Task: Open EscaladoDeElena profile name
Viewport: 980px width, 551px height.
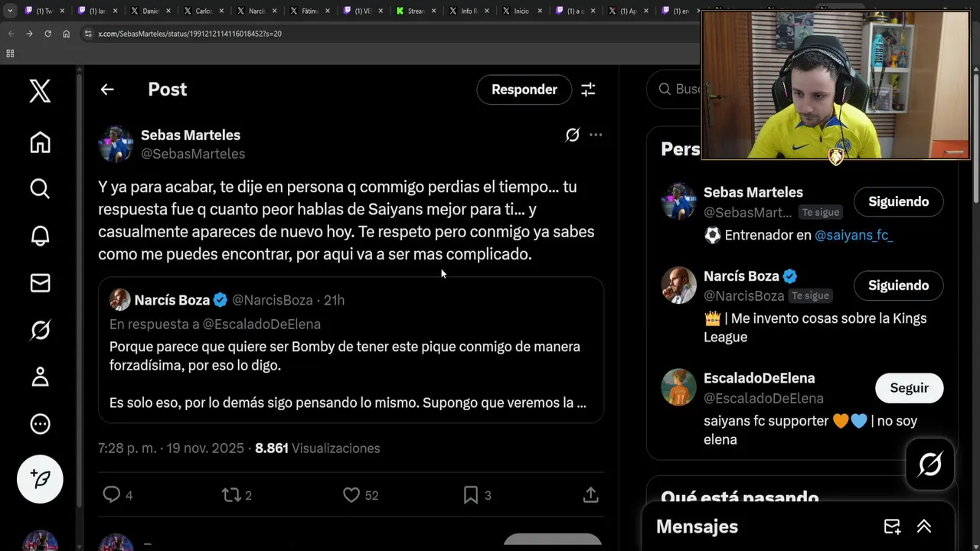Action: pos(759,378)
